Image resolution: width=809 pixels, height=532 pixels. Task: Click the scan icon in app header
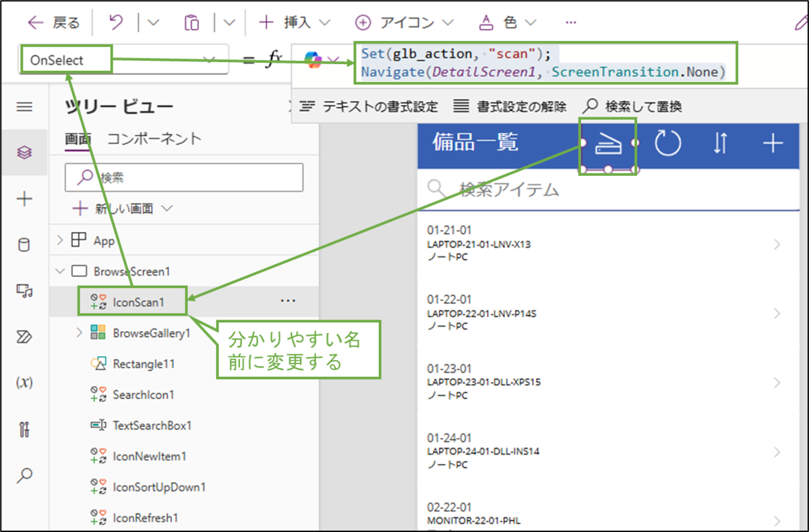point(608,144)
